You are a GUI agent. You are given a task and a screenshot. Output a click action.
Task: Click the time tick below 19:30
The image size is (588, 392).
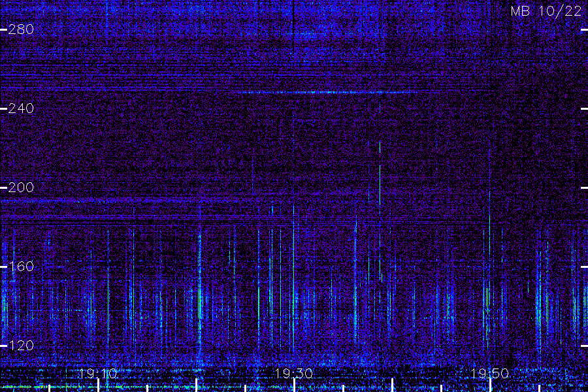point(295,385)
